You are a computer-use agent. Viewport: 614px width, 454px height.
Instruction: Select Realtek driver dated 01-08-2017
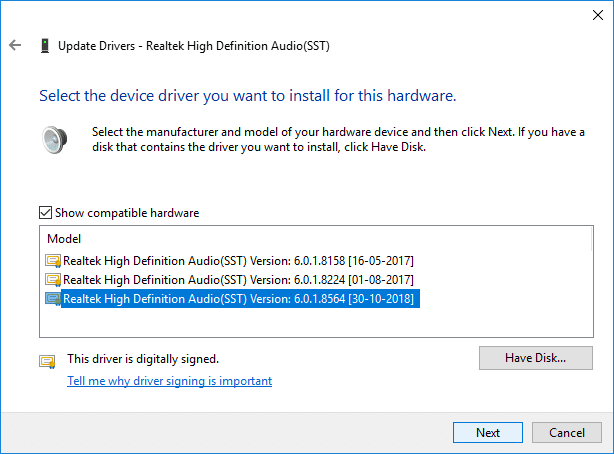(238, 280)
